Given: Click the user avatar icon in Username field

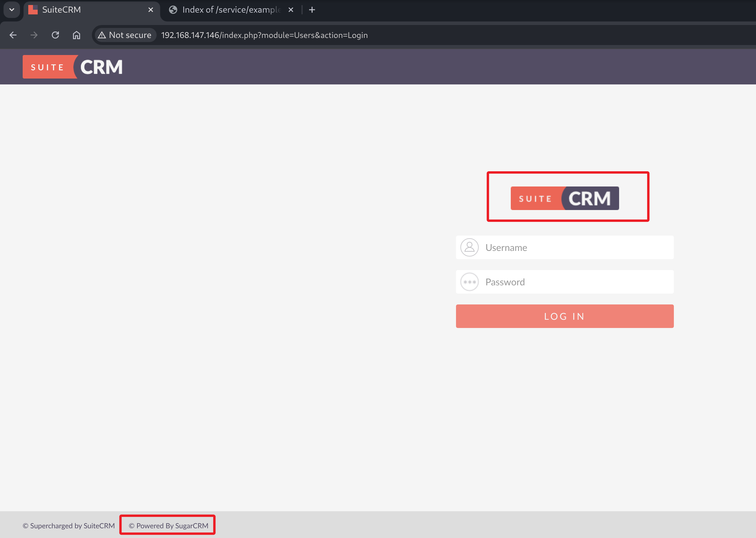Looking at the screenshot, I should (469, 247).
